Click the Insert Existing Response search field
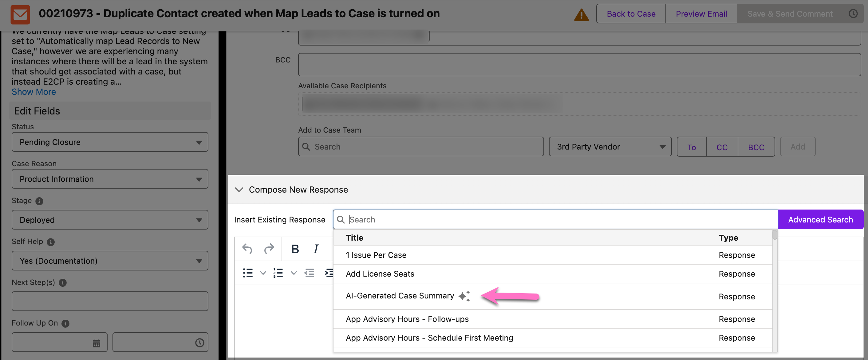The height and width of the screenshot is (360, 868). tap(555, 220)
